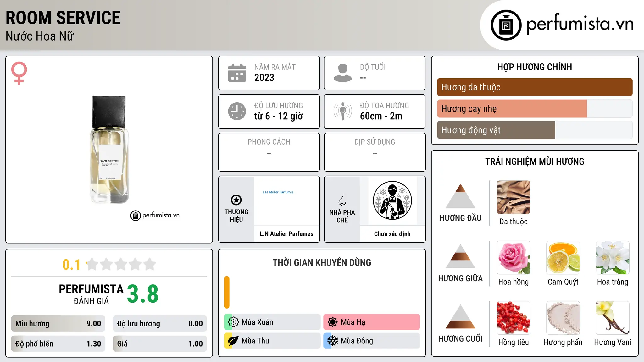Click the Nước Hoa Nữ subtitle
Image resolution: width=644 pixels, height=362 pixels.
coord(40,36)
